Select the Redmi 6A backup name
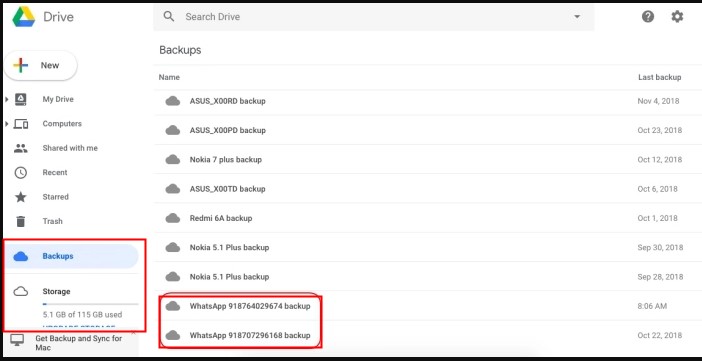Screen dimensions: 702x361 pyautogui.click(x=221, y=218)
